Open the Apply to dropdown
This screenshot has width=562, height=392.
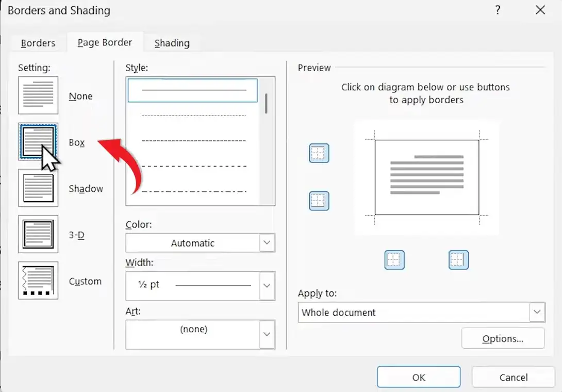pyautogui.click(x=537, y=312)
